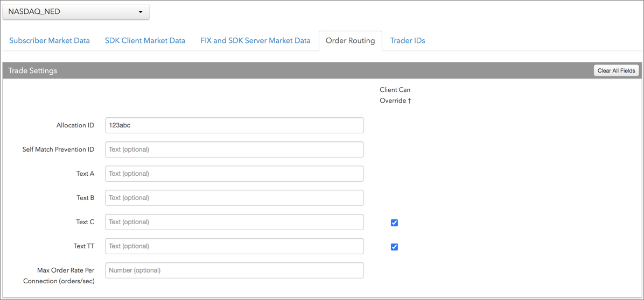Select the Order Routing tab
Screen dimensions: 644x300
[x=350, y=41]
